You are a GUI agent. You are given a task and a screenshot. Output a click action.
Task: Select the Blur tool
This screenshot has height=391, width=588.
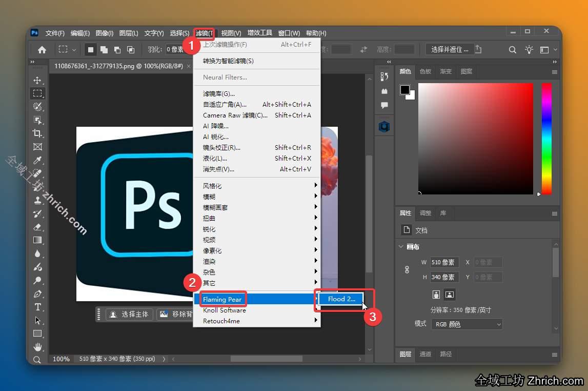click(x=37, y=253)
